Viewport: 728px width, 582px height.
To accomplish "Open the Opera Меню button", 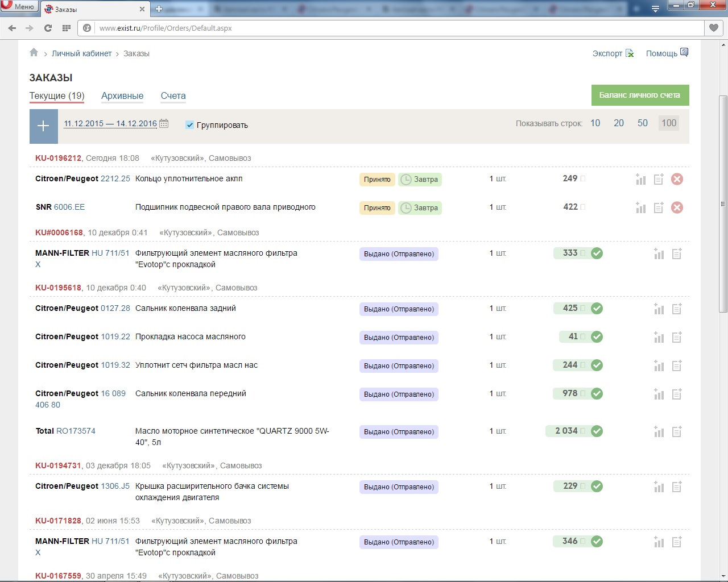I will click(x=19, y=7).
